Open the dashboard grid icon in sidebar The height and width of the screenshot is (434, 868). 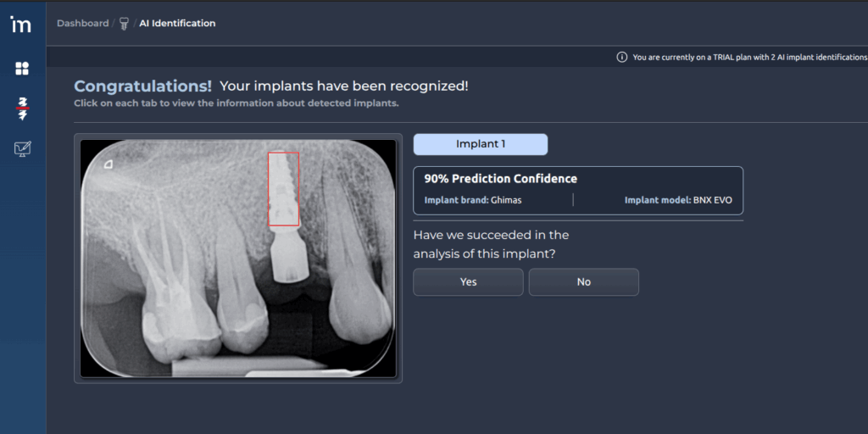[22, 69]
